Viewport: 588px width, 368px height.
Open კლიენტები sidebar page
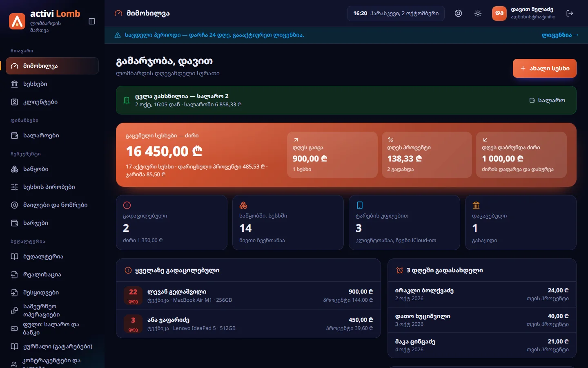(x=52, y=102)
